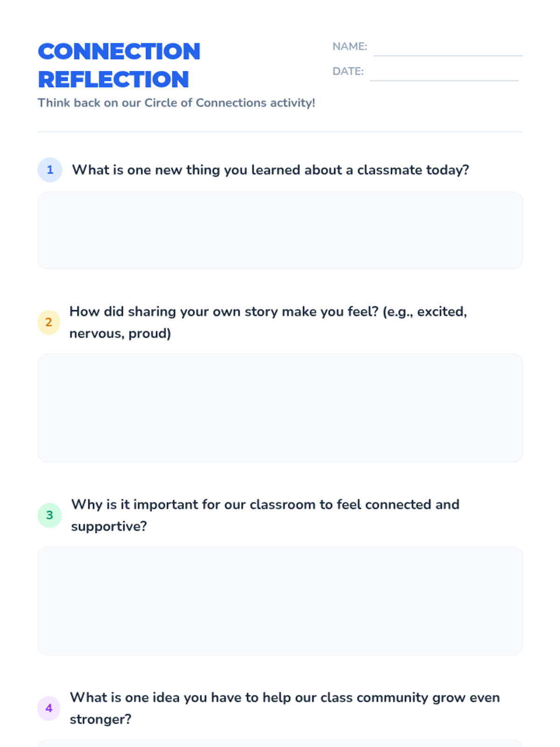Click the Circle of Connections subtitle text

[x=176, y=103]
